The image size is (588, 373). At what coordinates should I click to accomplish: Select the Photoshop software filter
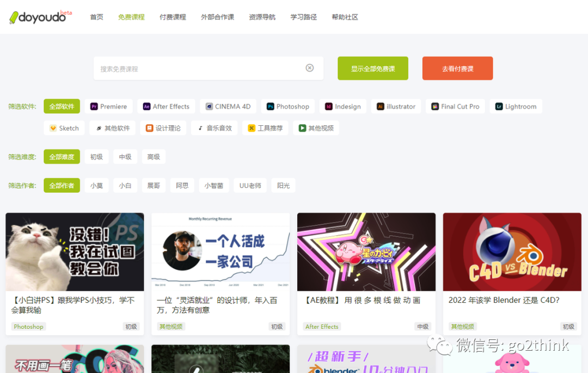[287, 106]
